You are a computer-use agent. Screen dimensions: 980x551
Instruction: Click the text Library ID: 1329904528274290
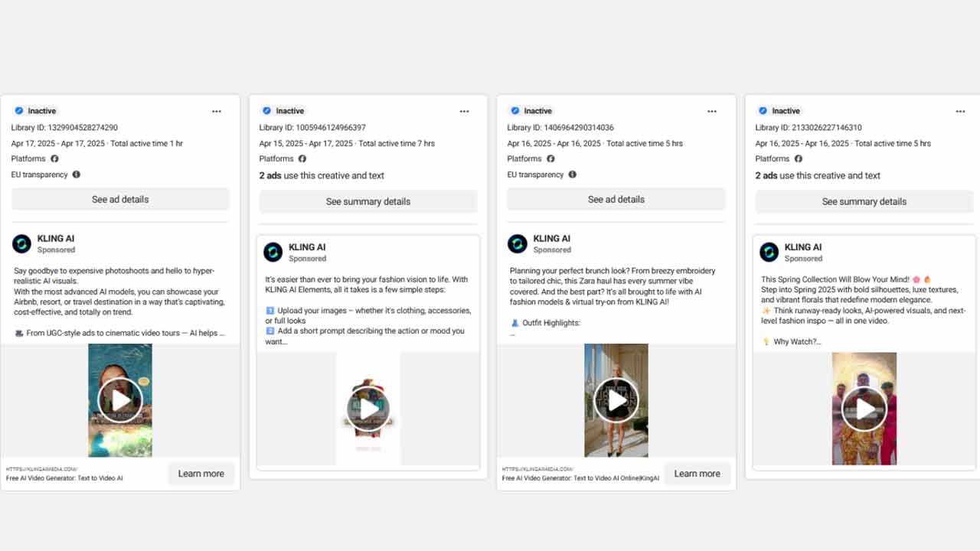64,128
